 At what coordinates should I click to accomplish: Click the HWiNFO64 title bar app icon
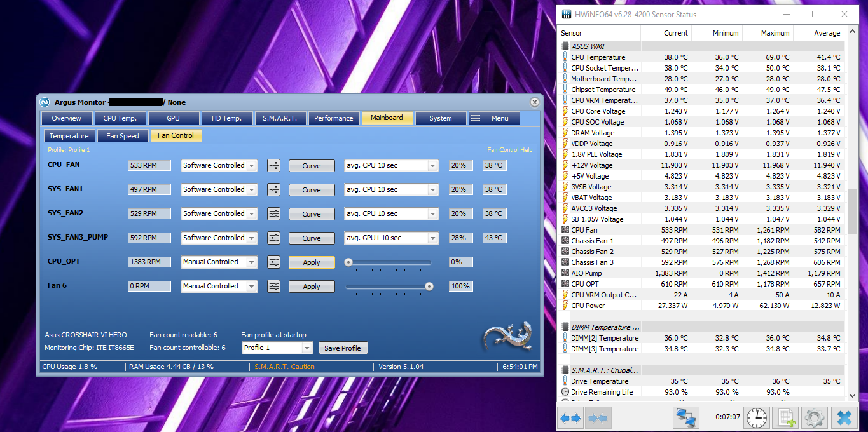click(566, 14)
